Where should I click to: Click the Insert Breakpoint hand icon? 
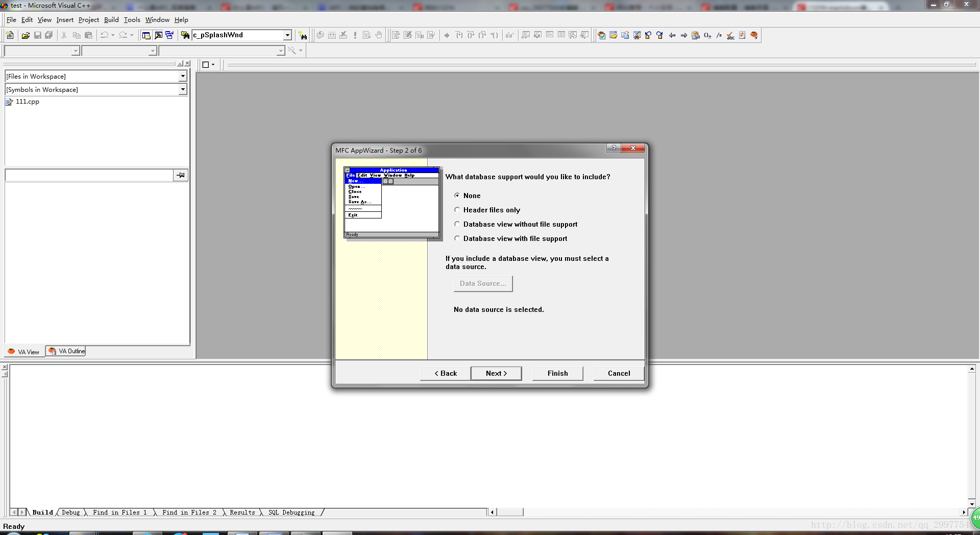click(x=379, y=35)
